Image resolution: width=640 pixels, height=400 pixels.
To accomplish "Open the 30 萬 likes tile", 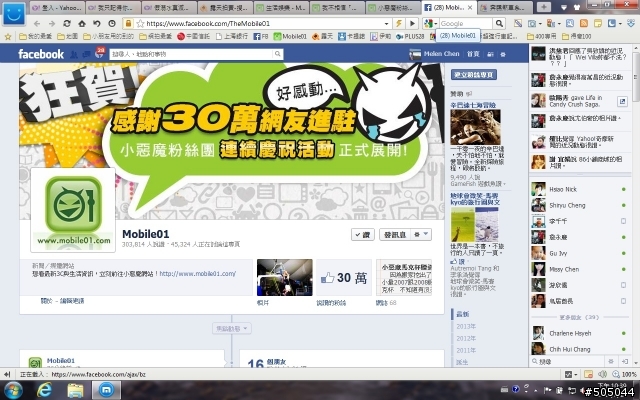I will [x=344, y=278].
